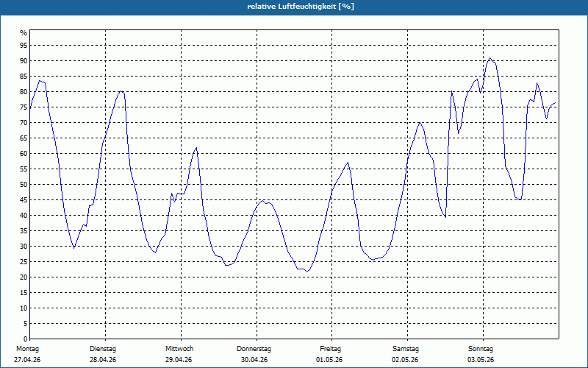This screenshot has height=368, width=588.
Task: Click the y-axis value 85
Action: [x=24, y=77]
